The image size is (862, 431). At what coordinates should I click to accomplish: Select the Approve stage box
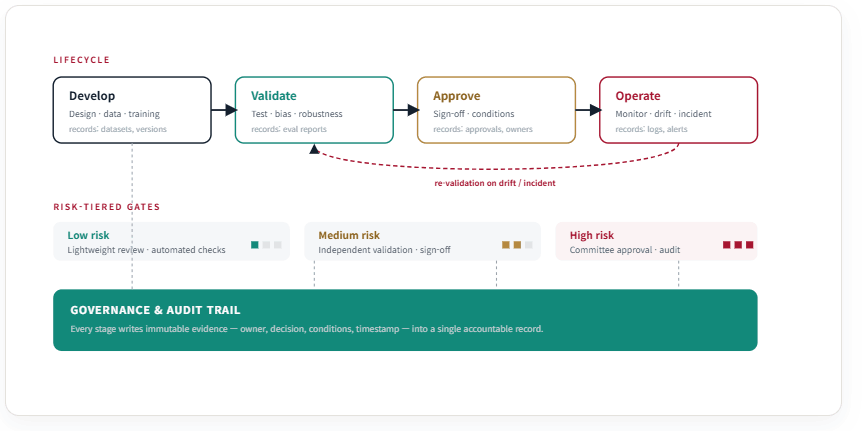[496, 110]
